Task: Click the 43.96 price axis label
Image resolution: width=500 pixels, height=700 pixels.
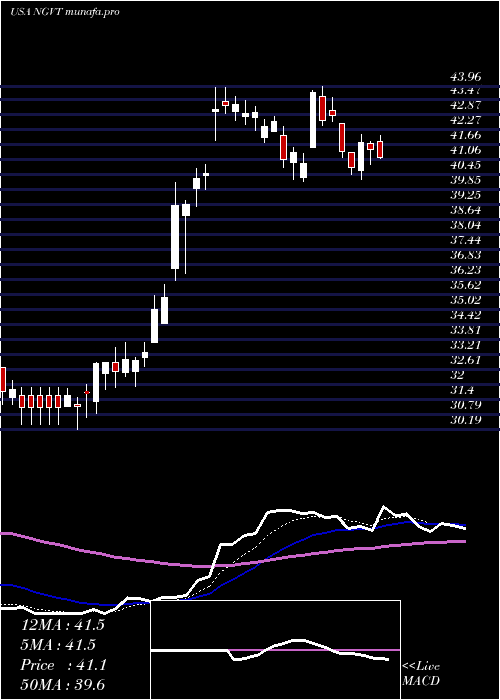Action: 465,78
